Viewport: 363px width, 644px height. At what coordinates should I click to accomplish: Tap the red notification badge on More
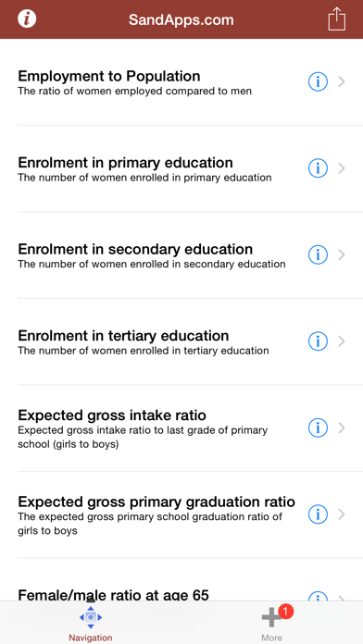pos(286,612)
